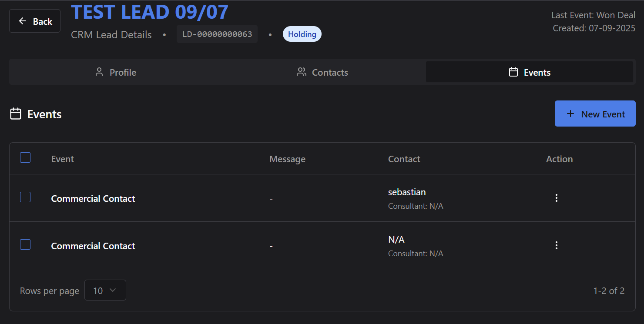
Task: Check the box for sebastian's Commercial Contact row
Action: [x=25, y=197]
